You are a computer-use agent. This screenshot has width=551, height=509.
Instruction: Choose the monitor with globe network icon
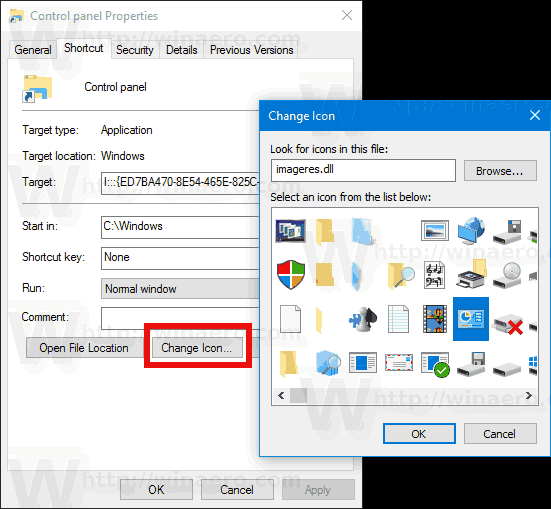(471, 231)
